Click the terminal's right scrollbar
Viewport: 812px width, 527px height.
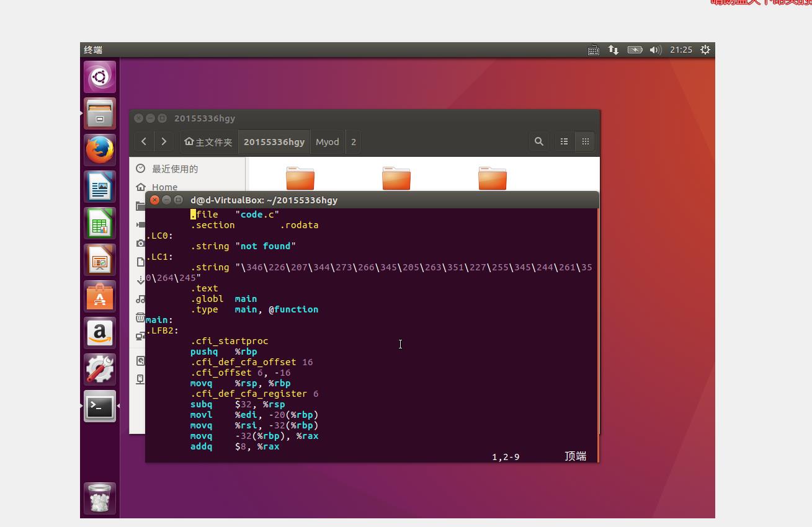coord(598,335)
